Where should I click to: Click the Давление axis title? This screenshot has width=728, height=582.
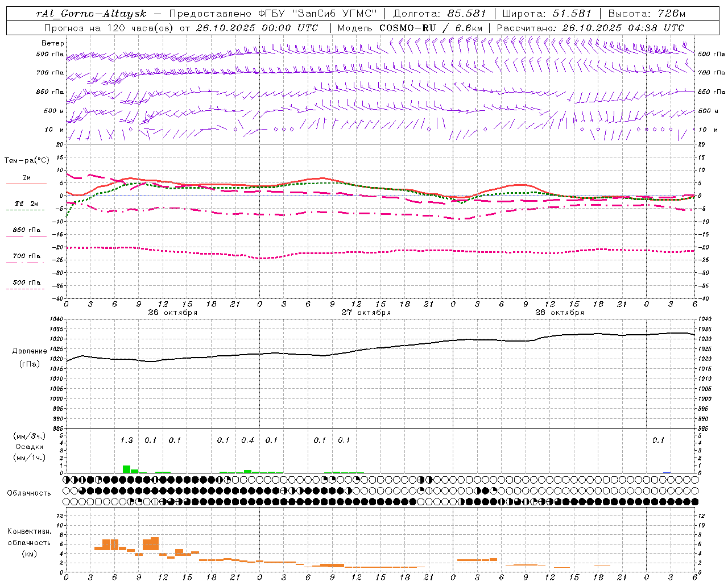click(30, 351)
